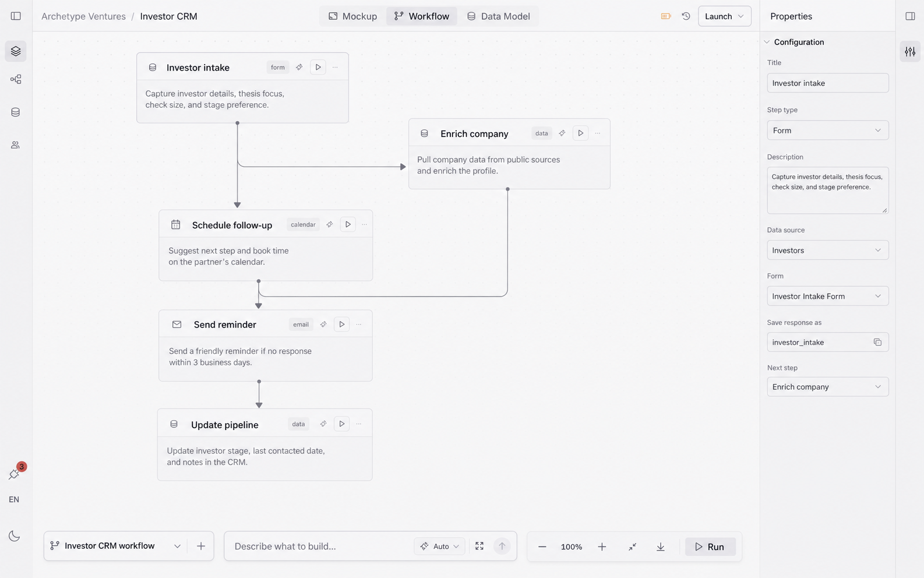
Task: Open version history icon
Action: (686, 16)
